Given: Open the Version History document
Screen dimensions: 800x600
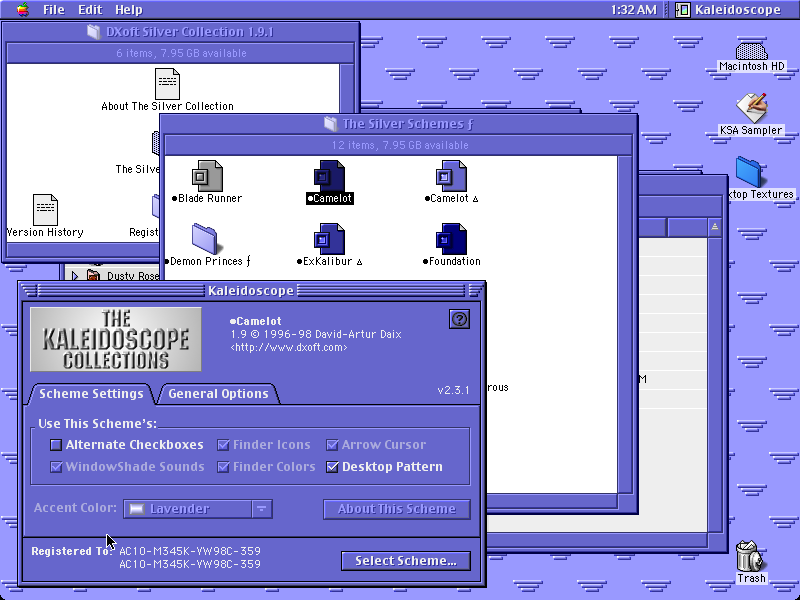Looking at the screenshot, I should [45, 209].
